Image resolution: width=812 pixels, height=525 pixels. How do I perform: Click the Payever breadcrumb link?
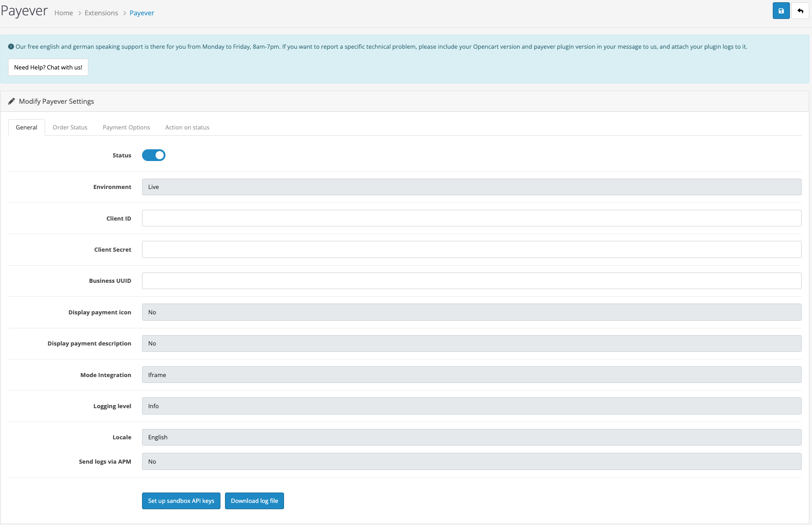[x=142, y=13]
